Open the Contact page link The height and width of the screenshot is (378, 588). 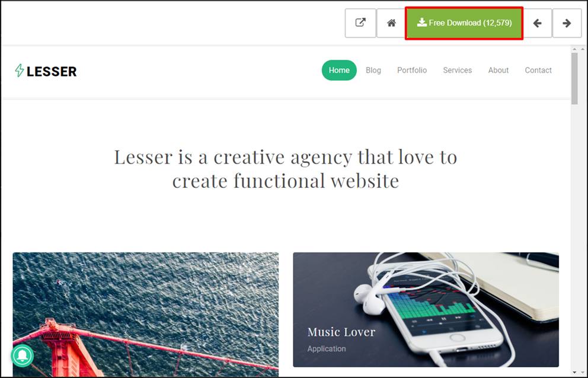[538, 70]
